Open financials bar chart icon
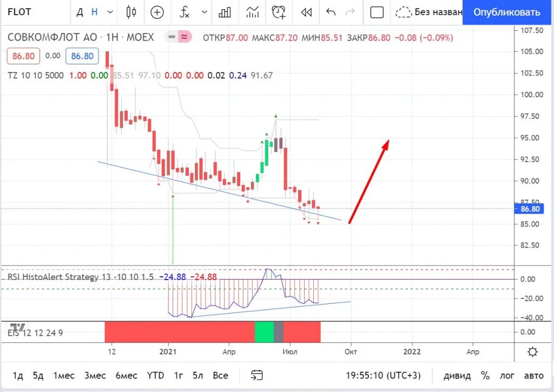 pos(225,12)
